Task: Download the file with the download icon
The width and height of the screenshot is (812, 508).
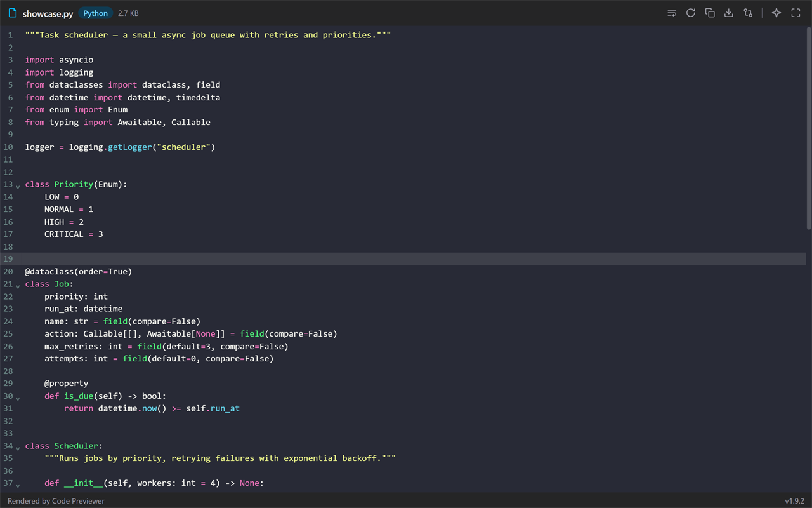Action: 729,13
